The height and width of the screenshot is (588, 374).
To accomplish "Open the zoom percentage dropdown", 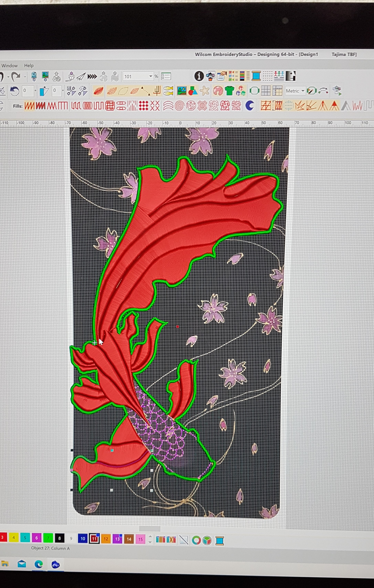I will (151, 76).
